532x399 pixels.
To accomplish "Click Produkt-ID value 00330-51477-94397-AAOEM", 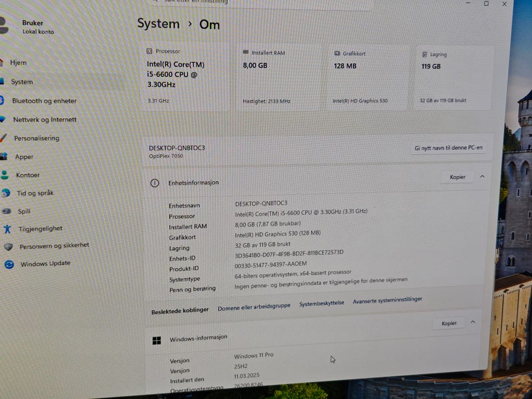I will pos(270,265).
